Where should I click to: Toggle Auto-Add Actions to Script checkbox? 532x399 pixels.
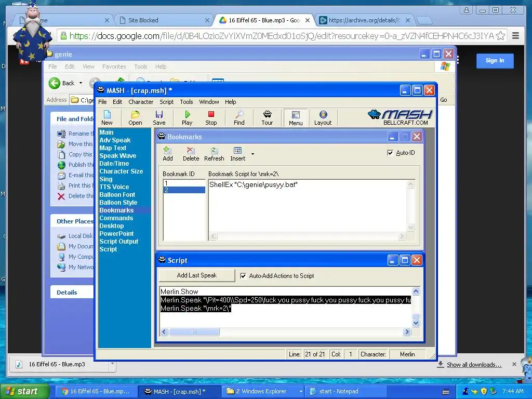point(243,276)
